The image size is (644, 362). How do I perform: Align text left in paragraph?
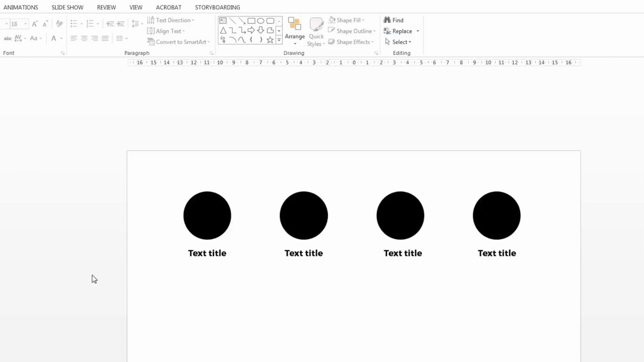click(74, 38)
